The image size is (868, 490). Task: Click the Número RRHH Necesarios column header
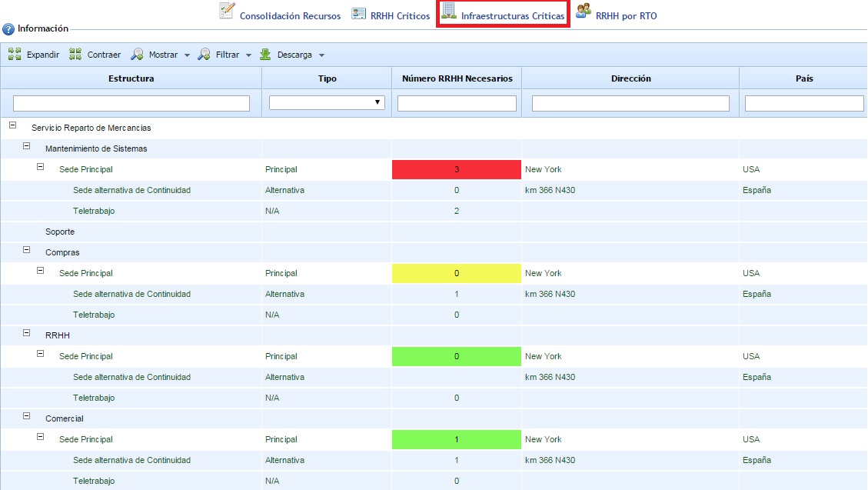[457, 78]
